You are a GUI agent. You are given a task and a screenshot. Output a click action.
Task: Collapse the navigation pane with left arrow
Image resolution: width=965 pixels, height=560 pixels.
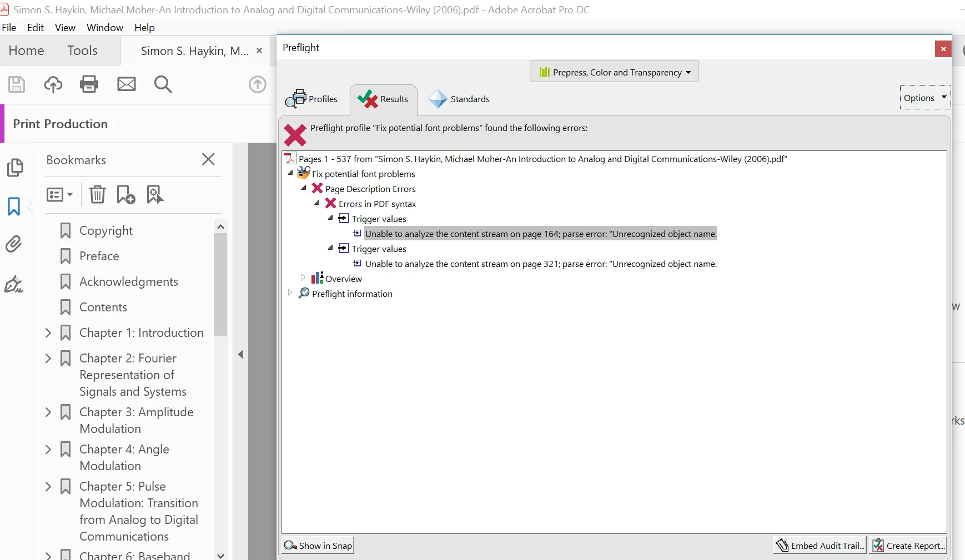240,354
